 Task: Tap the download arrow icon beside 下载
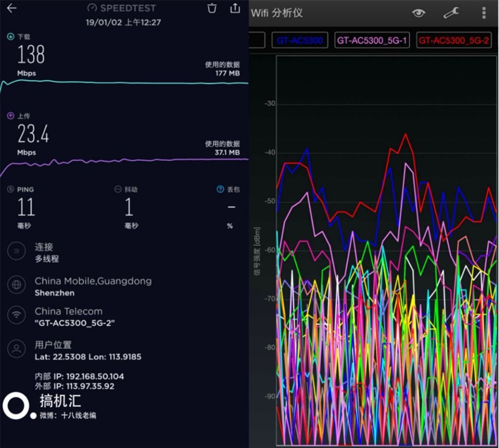pos(11,36)
